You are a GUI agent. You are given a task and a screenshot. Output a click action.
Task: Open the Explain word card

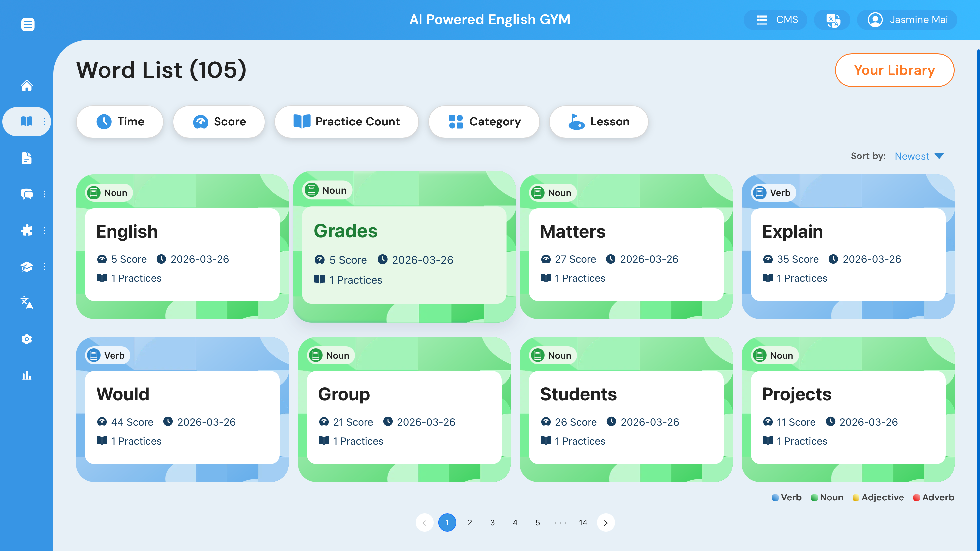[x=848, y=247]
